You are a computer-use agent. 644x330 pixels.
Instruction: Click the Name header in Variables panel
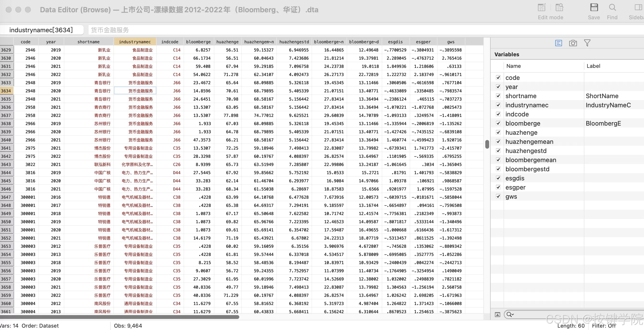point(513,66)
